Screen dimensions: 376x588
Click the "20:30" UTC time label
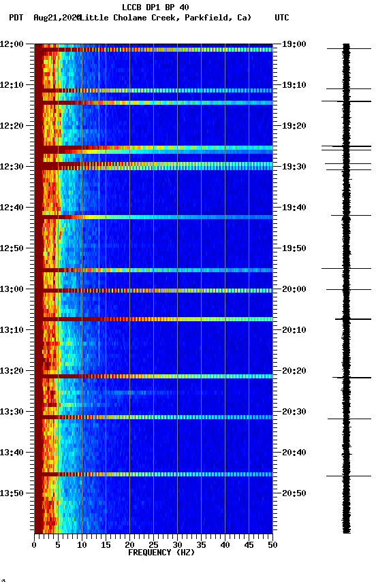[x=294, y=412]
